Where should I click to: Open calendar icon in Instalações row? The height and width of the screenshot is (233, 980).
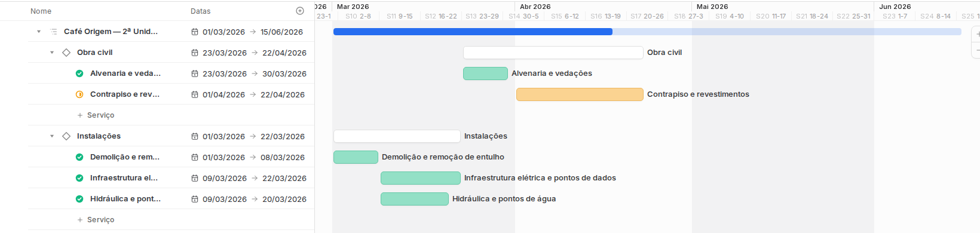[195, 136]
